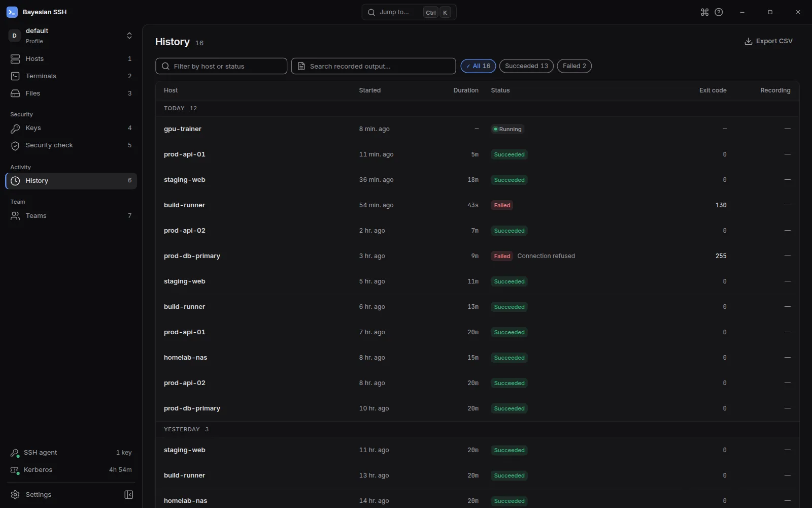Click the Kerberos 4h 54m entry
This screenshot has height=508, width=812.
point(71,470)
